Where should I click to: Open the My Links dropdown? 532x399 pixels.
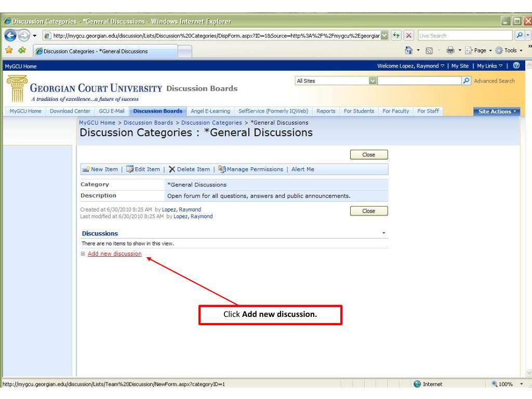point(489,66)
